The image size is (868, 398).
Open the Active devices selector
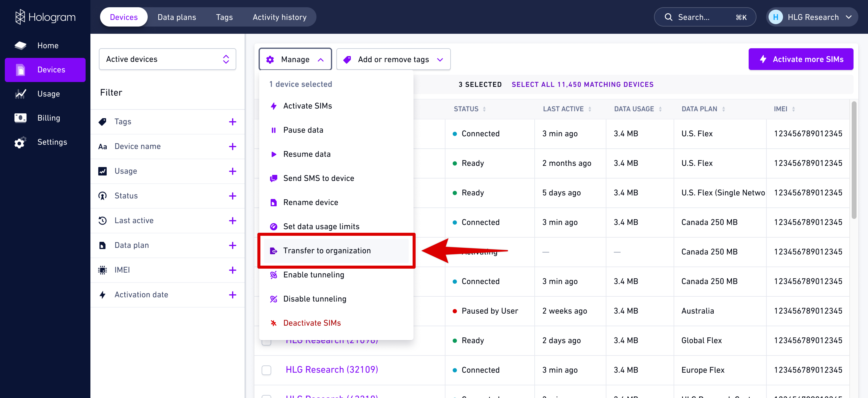click(x=167, y=59)
